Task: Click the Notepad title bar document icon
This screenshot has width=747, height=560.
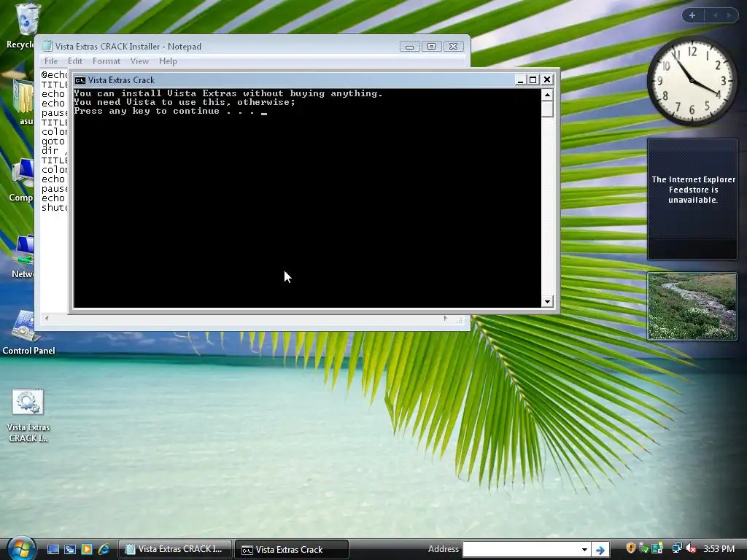Action: 47,46
